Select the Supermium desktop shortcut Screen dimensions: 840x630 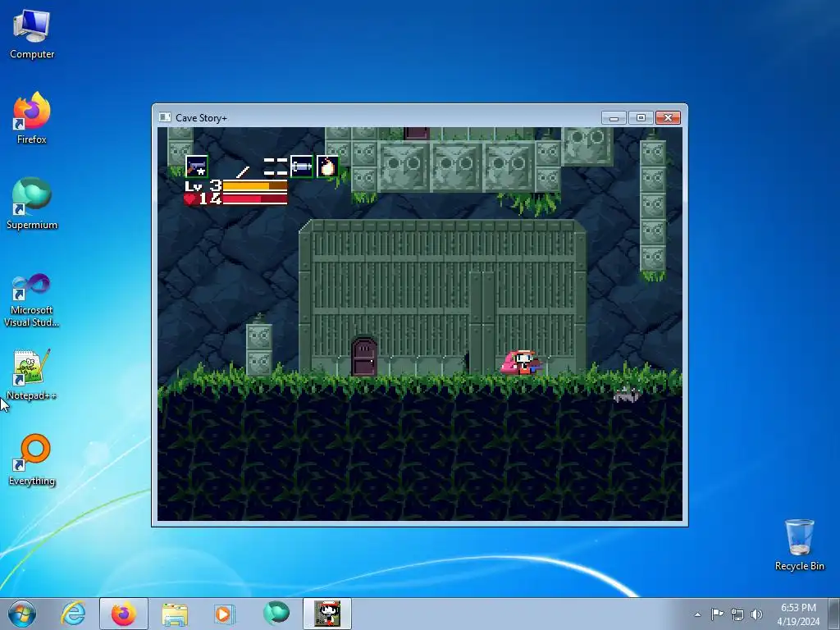32,204
